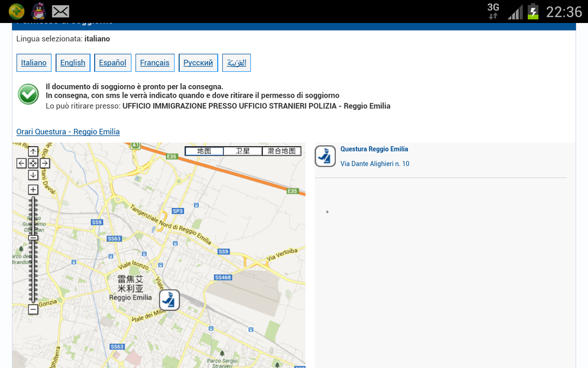The image size is (588, 368).
Task: Open the QQ penguin notification
Action: (x=38, y=11)
